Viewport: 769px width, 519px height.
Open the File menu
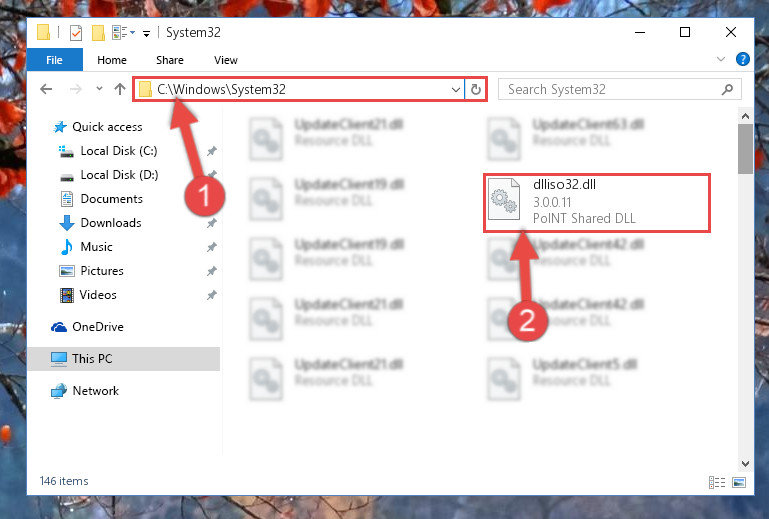tap(54, 60)
